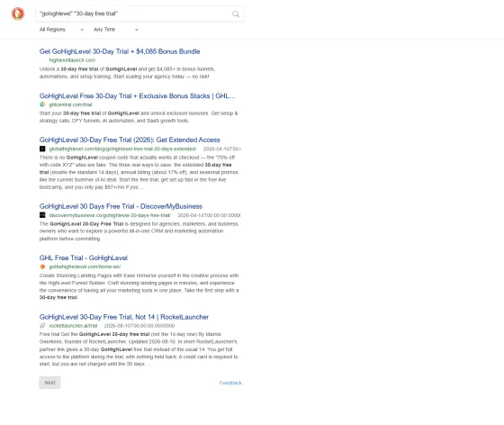The width and height of the screenshot is (504, 425).
Task: Click snippet text 'Unlock a 30-day free trial of GoHighLevel'
Action: point(88,68)
